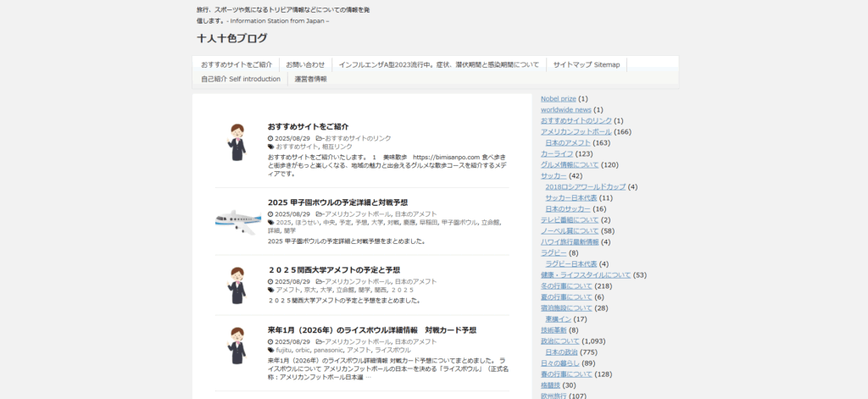The height and width of the screenshot is (399, 868).
Task: Click the thumbnail next to the 関西大学アメフト post
Action: (x=237, y=285)
